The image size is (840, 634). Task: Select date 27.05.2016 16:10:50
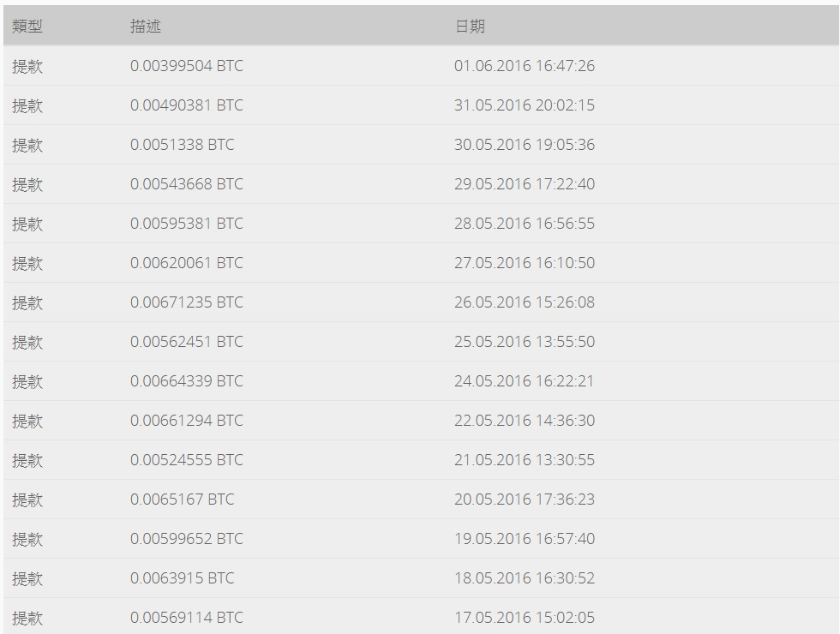point(525,263)
